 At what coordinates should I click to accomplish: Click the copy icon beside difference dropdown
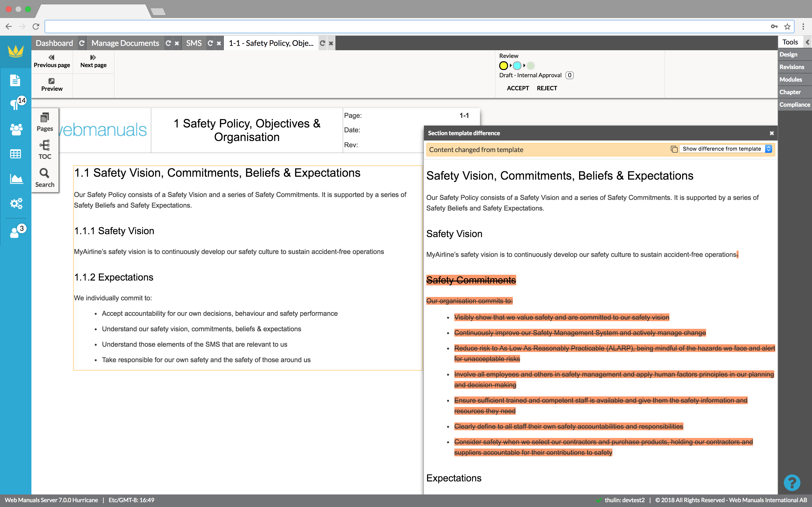coord(674,149)
